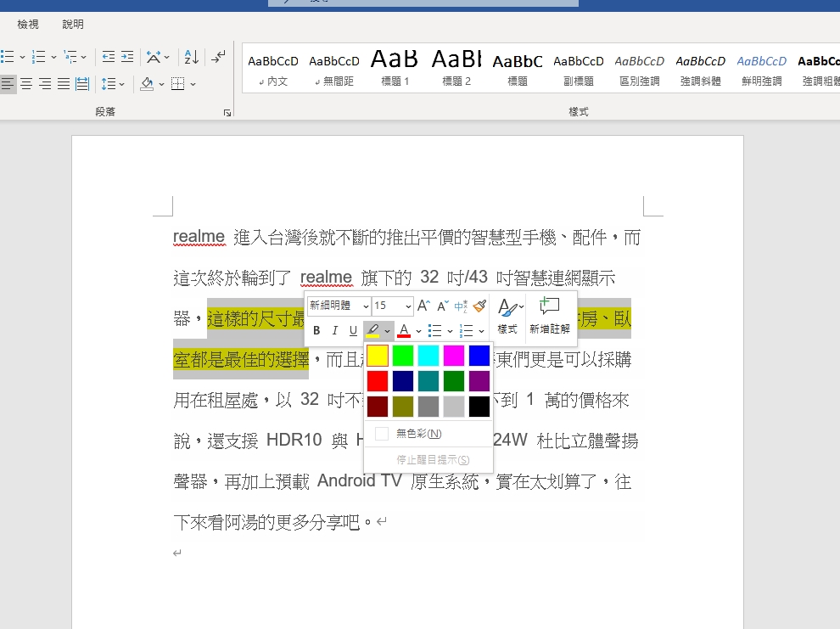This screenshot has height=629, width=840.
Task: Open the 新細明體 font name dropdown
Action: [366, 306]
